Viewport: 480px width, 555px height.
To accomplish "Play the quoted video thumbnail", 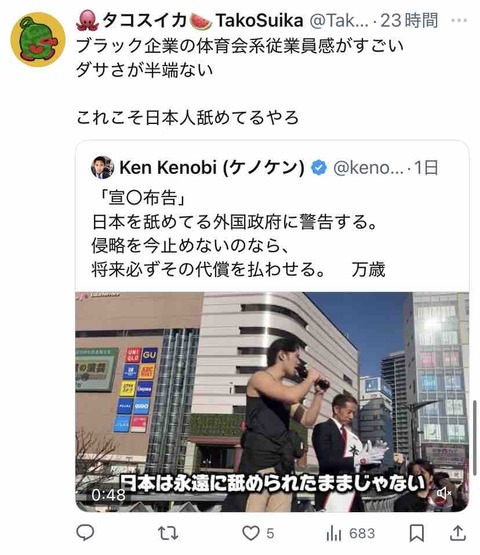I will point(272,402).
